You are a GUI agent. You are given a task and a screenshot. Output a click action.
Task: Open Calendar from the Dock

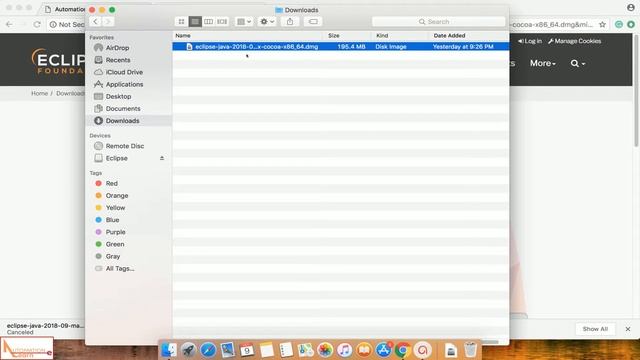247,350
